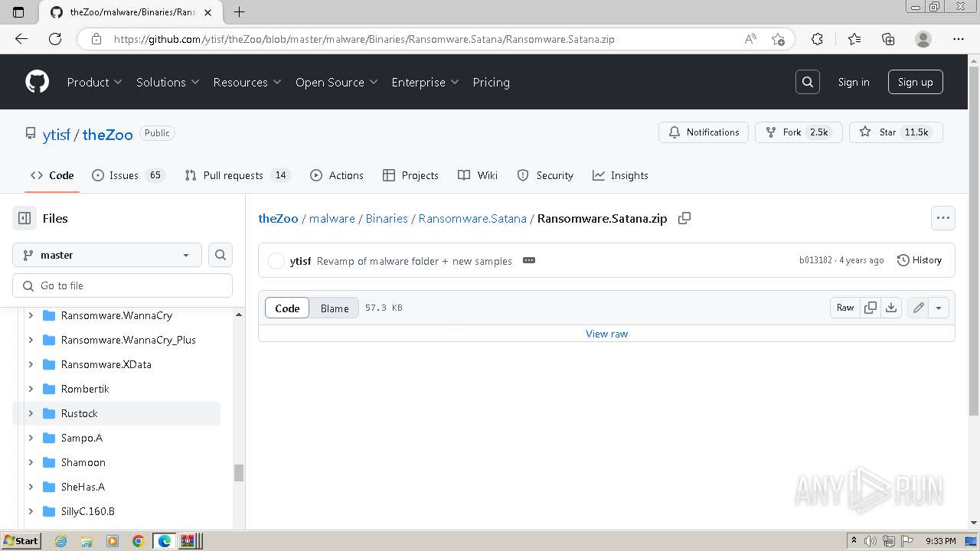Select the Code view toggle
This screenshot has height=551, width=980.
(x=287, y=308)
